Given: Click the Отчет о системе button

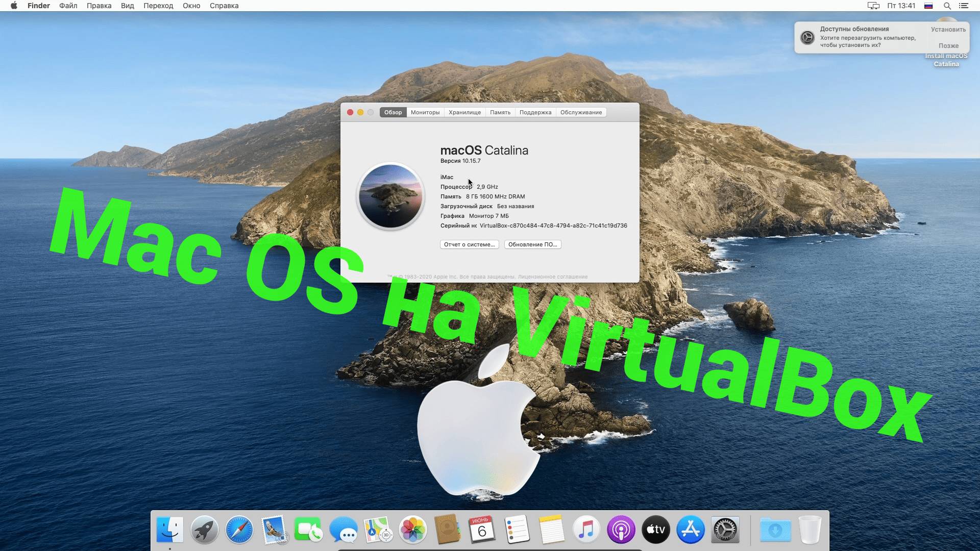Looking at the screenshot, I should pyautogui.click(x=469, y=244).
